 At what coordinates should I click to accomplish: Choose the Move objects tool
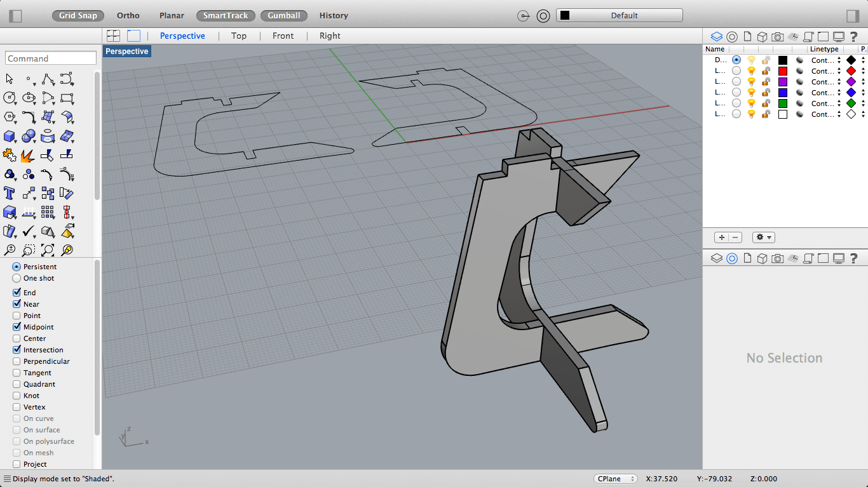tap(29, 193)
